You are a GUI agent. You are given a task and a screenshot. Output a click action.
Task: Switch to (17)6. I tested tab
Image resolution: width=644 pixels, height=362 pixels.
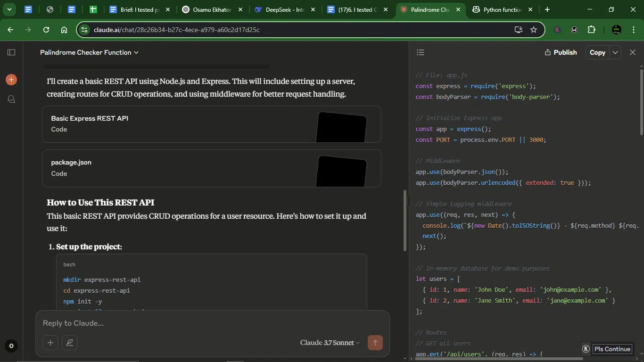(357, 9)
